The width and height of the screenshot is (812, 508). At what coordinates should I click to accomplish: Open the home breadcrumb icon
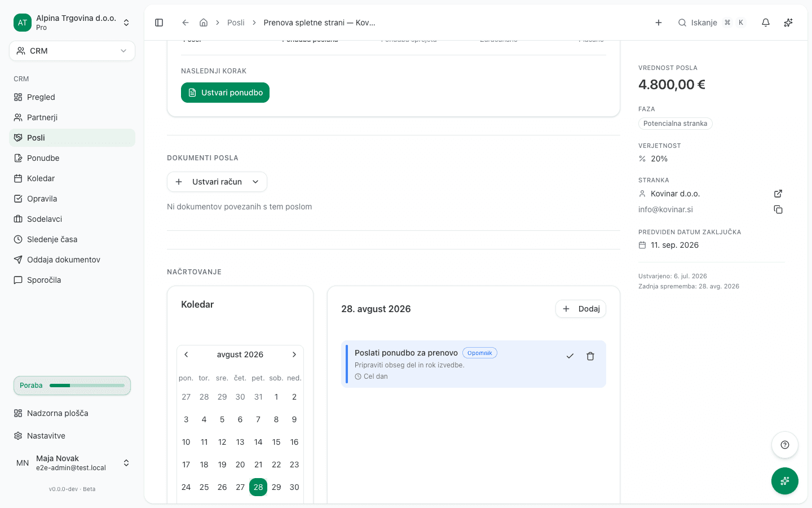pos(204,23)
